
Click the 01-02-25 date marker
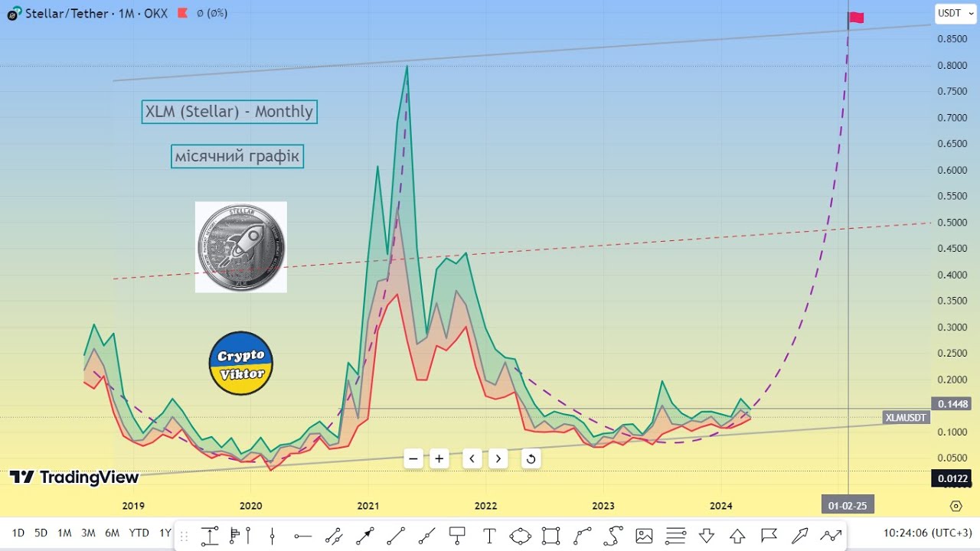click(x=848, y=505)
